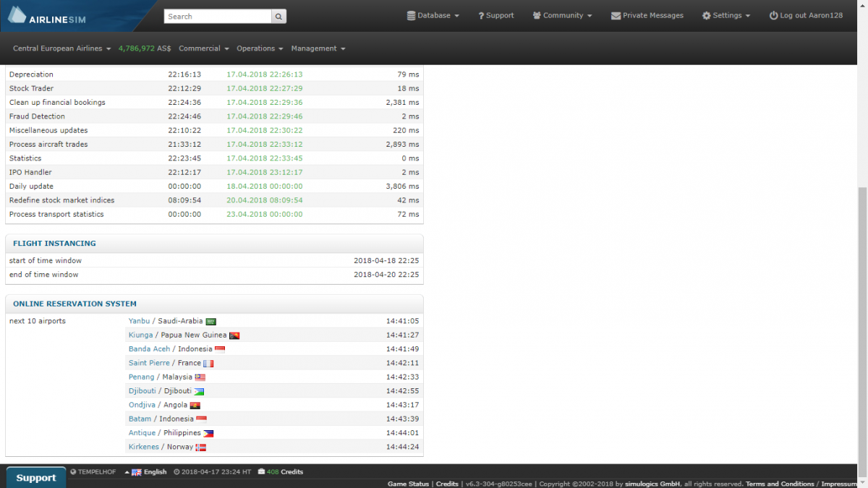Open the English language selector
The width and height of the screenshot is (868, 488).
[x=145, y=472]
